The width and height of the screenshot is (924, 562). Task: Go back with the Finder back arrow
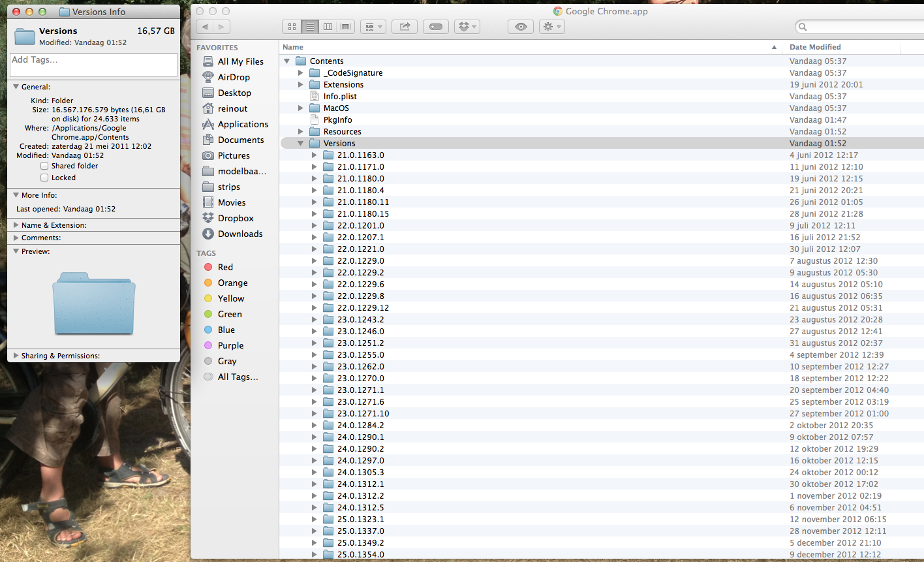(x=205, y=27)
